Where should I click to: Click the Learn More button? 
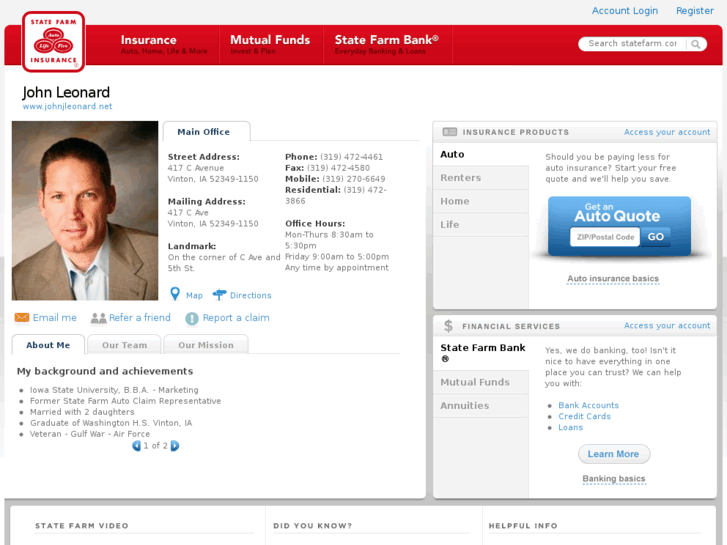[613, 454]
